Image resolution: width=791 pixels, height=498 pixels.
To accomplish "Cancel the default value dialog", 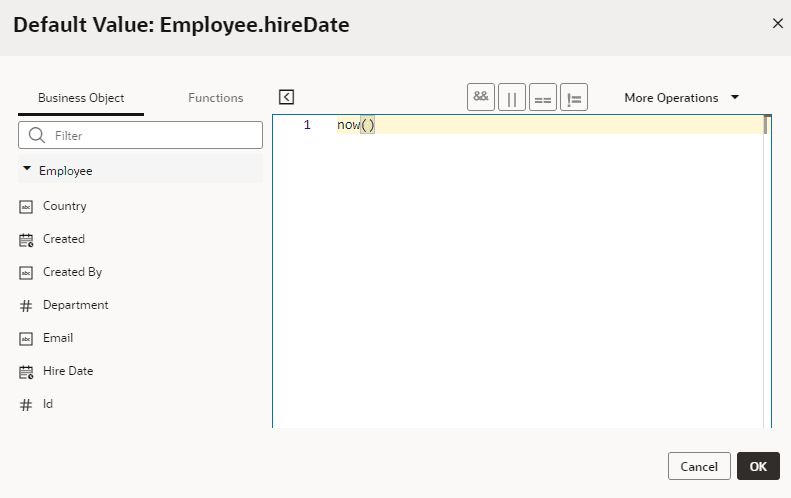I will tap(699, 466).
